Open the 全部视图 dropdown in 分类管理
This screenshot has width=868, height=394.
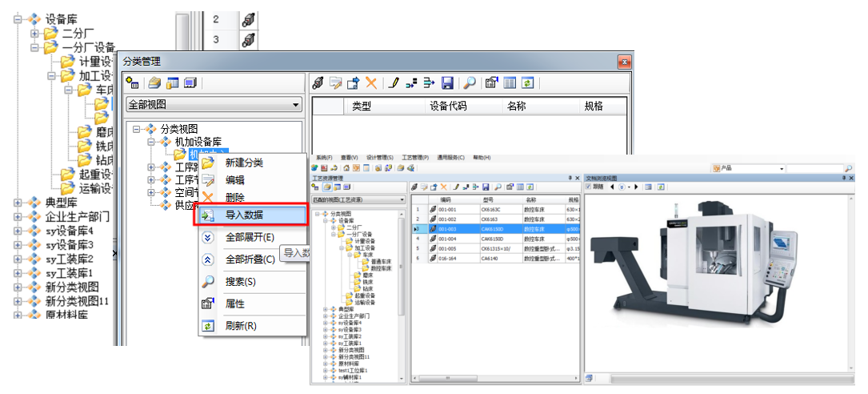click(x=295, y=105)
